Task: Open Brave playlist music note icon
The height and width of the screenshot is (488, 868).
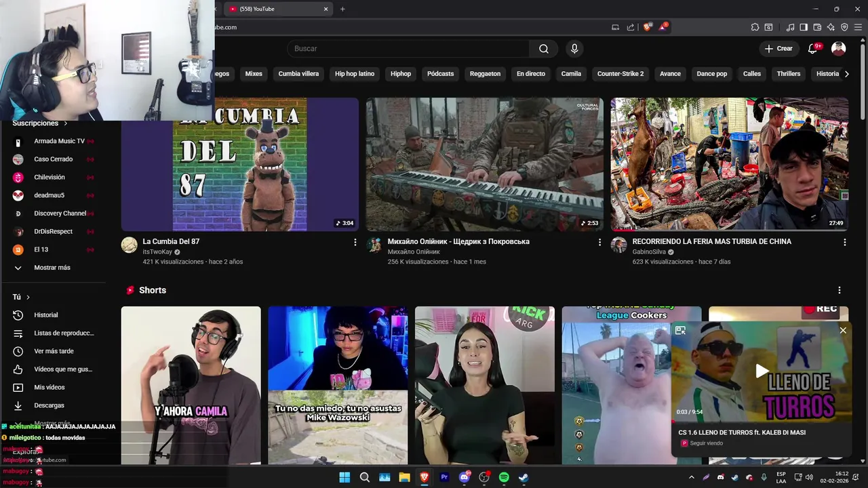Action: point(790,27)
